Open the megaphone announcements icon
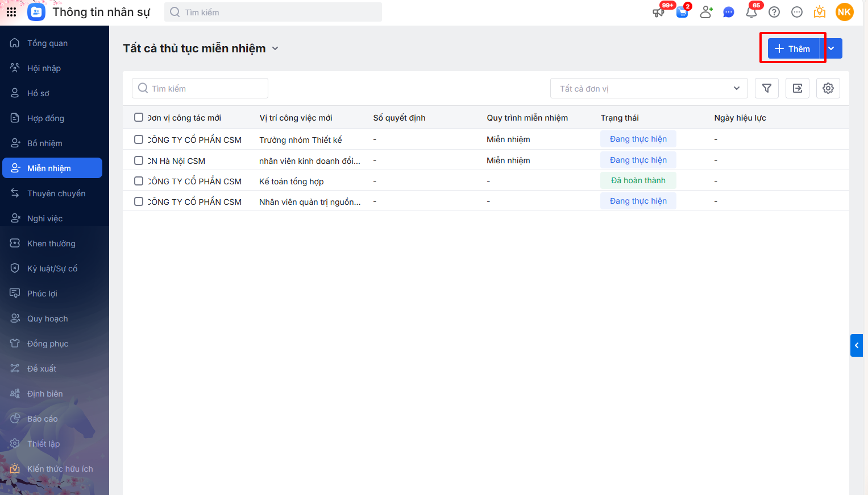Image resolution: width=868 pixels, height=495 pixels. tap(659, 12)
